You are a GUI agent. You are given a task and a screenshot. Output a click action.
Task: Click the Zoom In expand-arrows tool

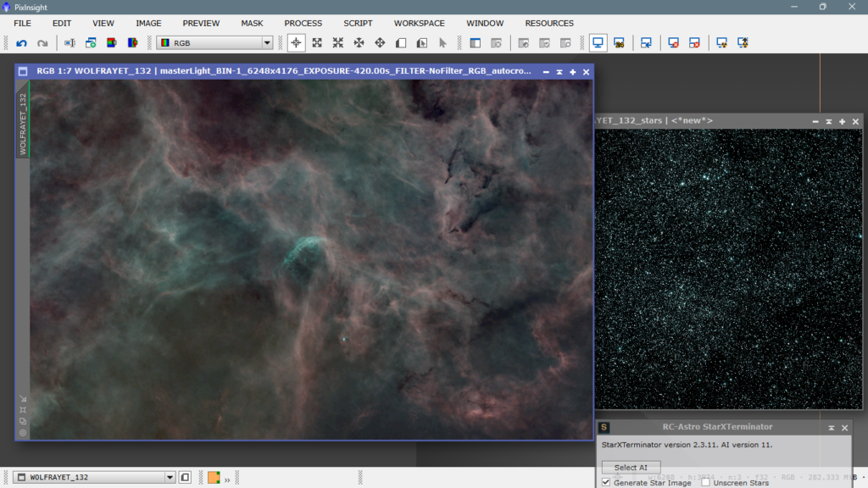[x=317, y=42]
